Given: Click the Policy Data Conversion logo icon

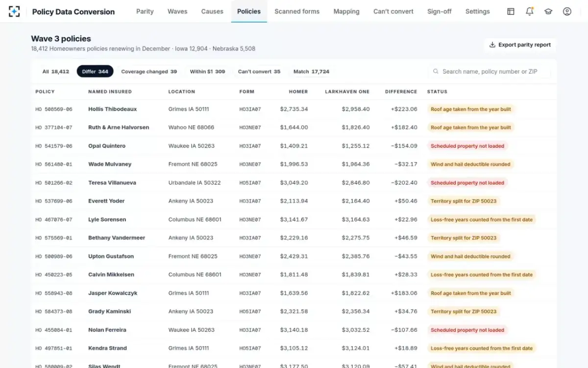Looking at the screenshot, I should tap(15, 11).
